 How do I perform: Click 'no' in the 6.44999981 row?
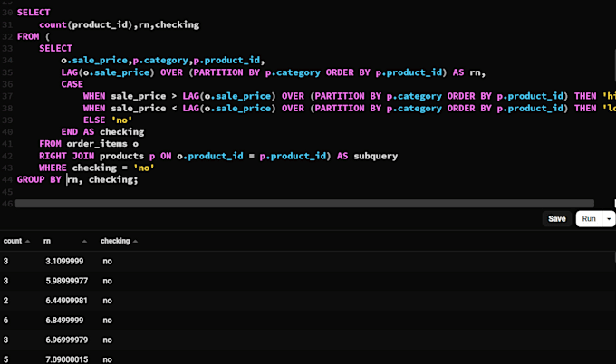(x=107, y=301)
